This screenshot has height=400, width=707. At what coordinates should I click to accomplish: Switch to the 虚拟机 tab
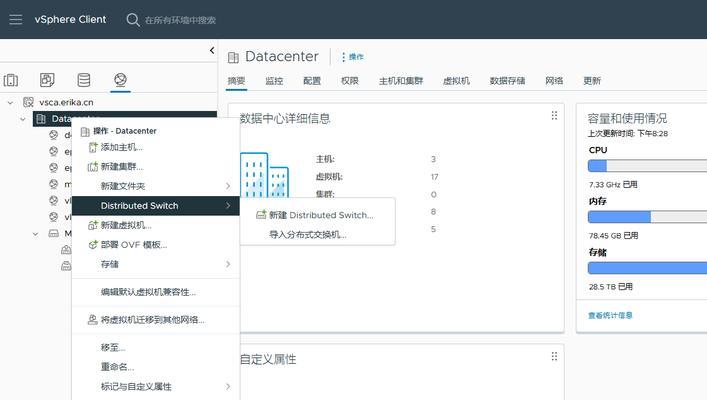click(456, 81)
